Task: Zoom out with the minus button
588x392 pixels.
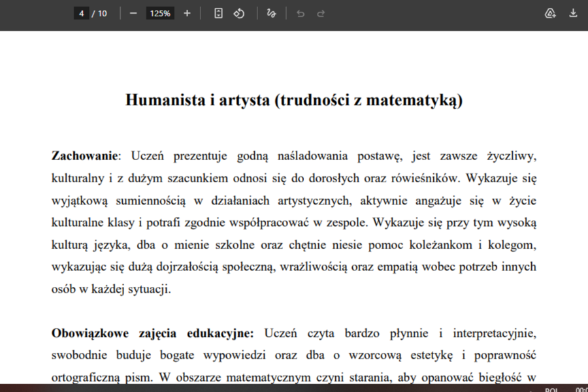Action: pos(133,14)
